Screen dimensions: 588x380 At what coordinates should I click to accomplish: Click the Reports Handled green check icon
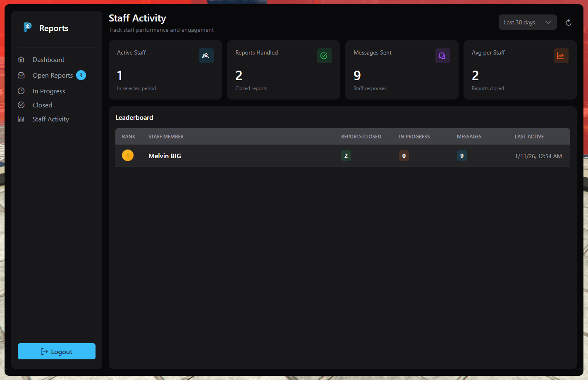tap(324, 56)
